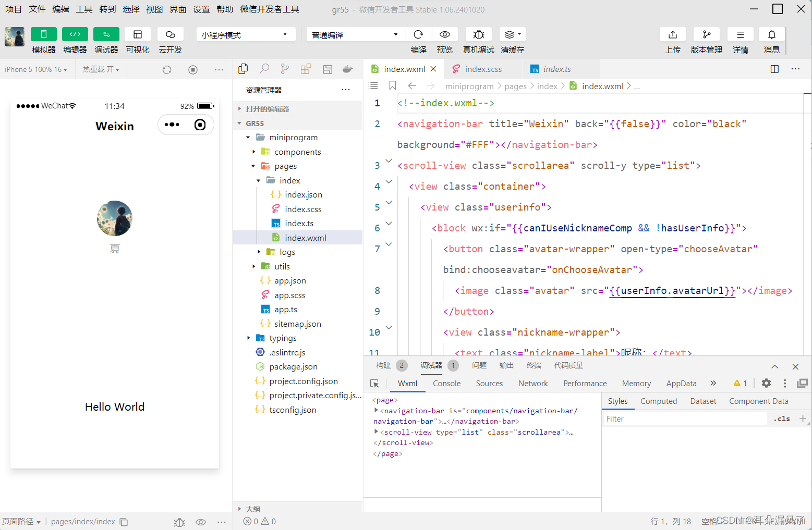812x530 pixels.
Task: Open the 工具 menu
Action: click(84, 9)
